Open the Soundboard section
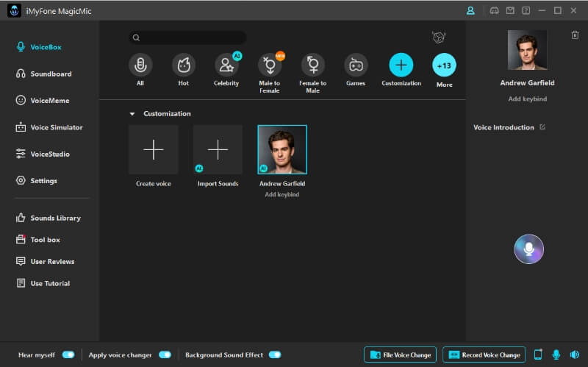The width and height of the screenshot is (588, 367). point(43,74)
